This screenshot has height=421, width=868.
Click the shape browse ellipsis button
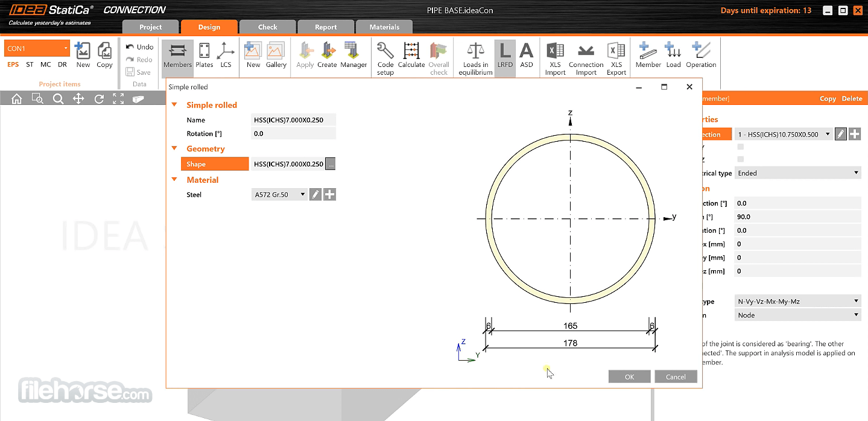click(x=331, y=164)
